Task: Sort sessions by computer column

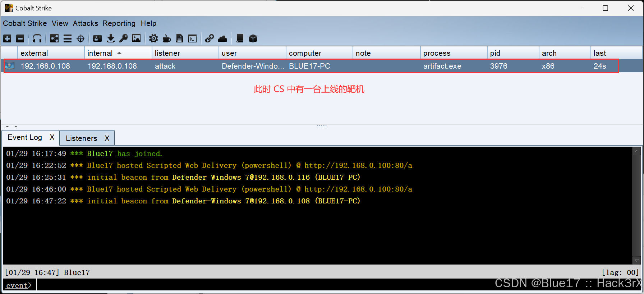Action: coord(319,53)
